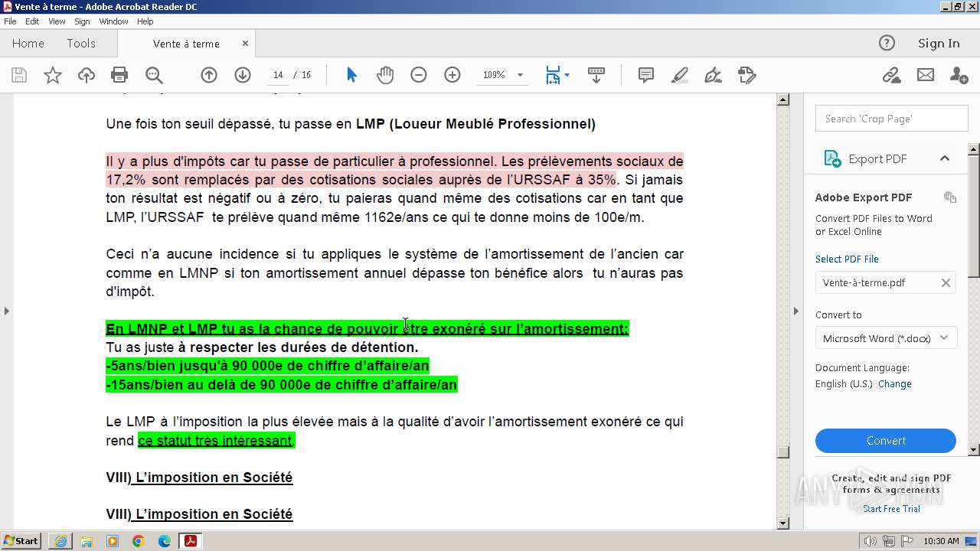
Task: Click the taskbar clock showing 10:30 AM
Action: coord(941,541)
